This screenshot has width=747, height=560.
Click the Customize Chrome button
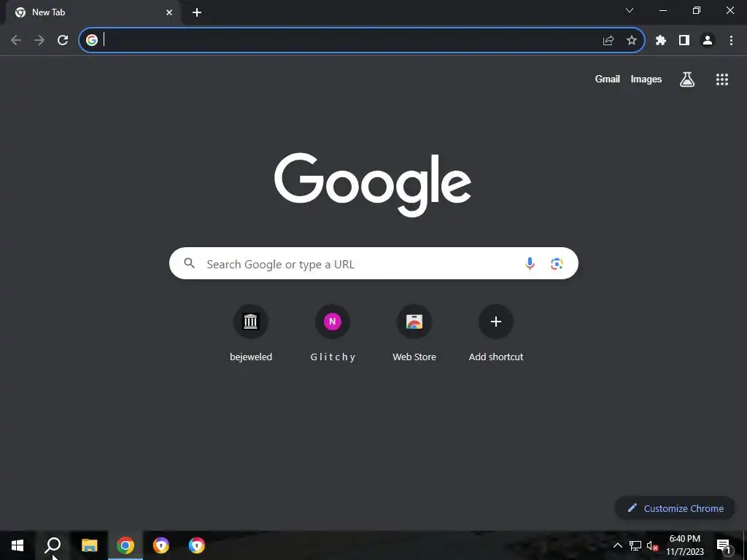(675, 508)
